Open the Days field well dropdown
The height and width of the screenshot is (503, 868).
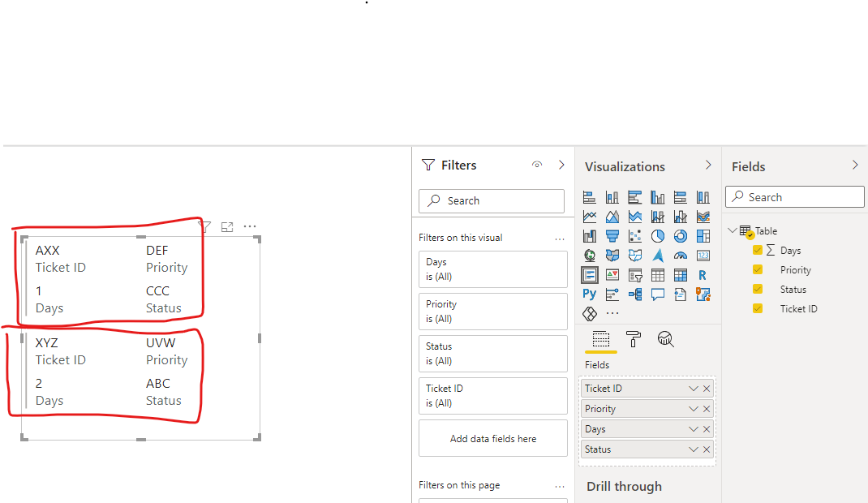coord(693,429)
